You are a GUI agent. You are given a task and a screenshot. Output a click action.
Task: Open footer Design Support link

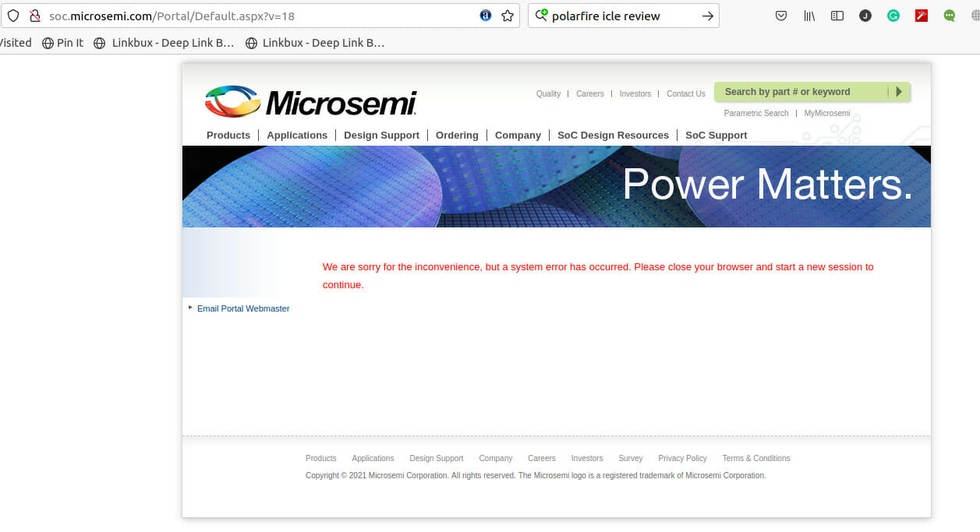click(437, 458)
